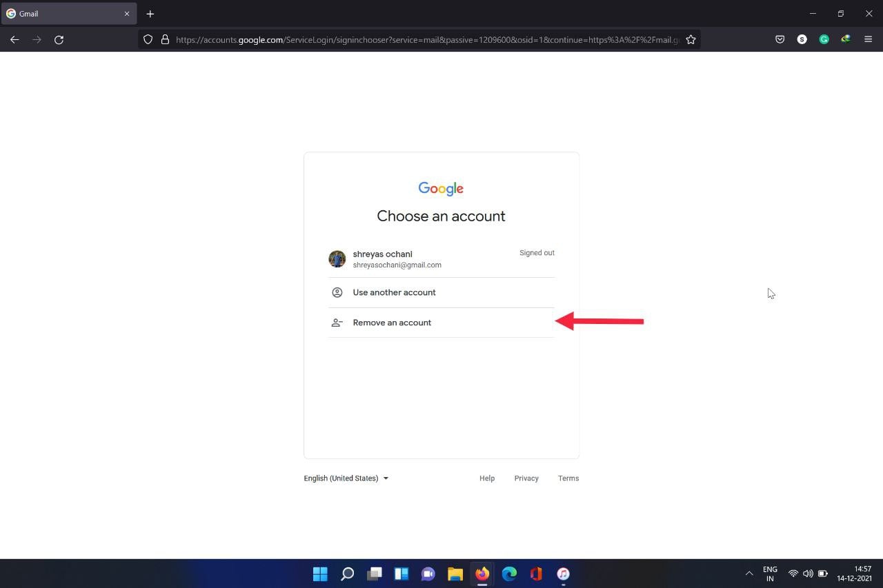Screen dimensions: 883x588
Task: Open a new browser tab
Action: [150, 14]
